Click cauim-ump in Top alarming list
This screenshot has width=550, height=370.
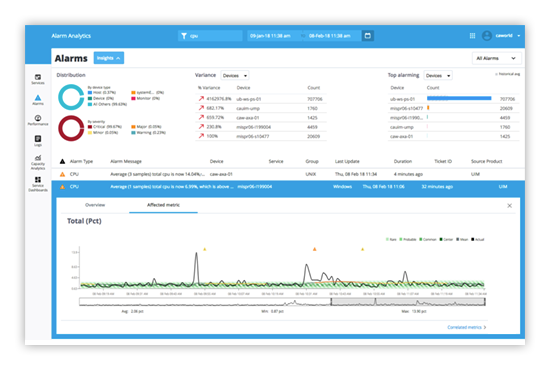pos(402,127)
